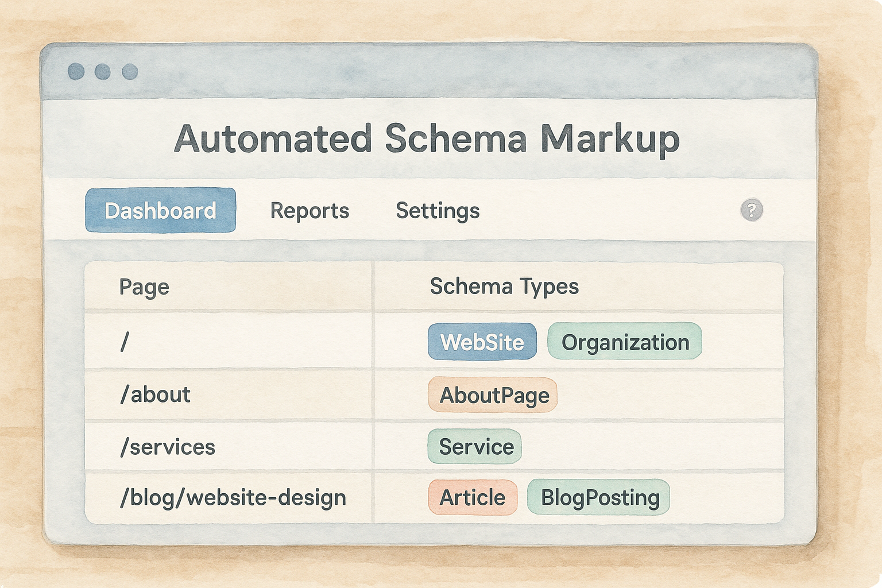882x588 pixels.
Task: Select the /services page entry
Action: (x=168, y=447)
